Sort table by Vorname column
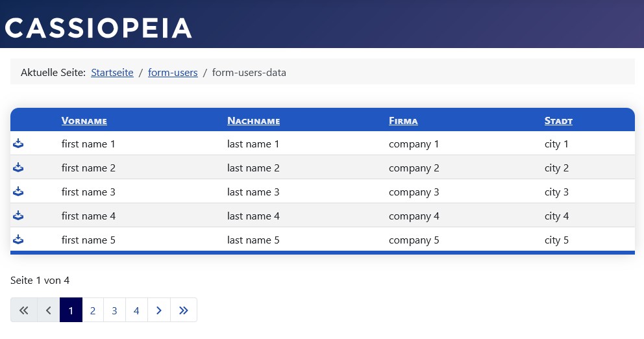 pos(84,121)
